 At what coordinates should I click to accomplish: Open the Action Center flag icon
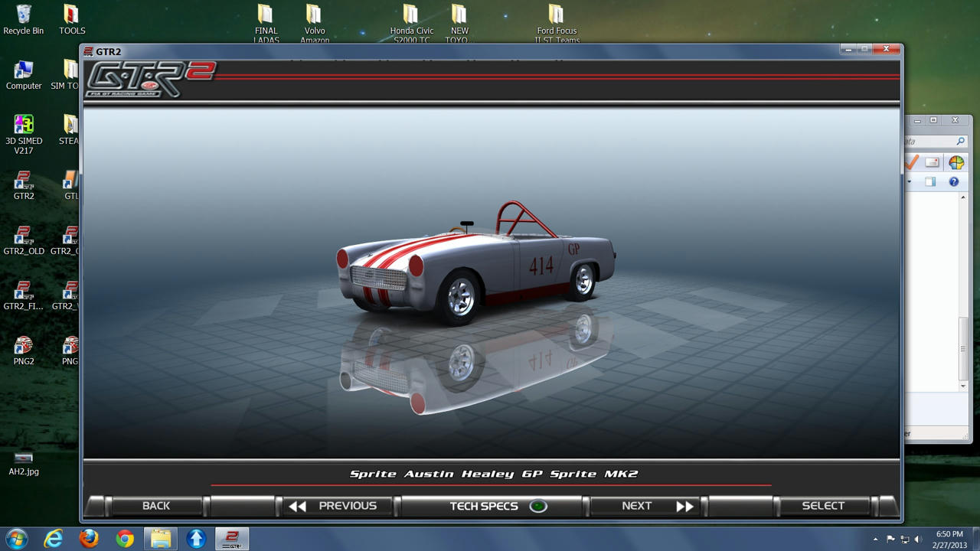coord(890,540)
